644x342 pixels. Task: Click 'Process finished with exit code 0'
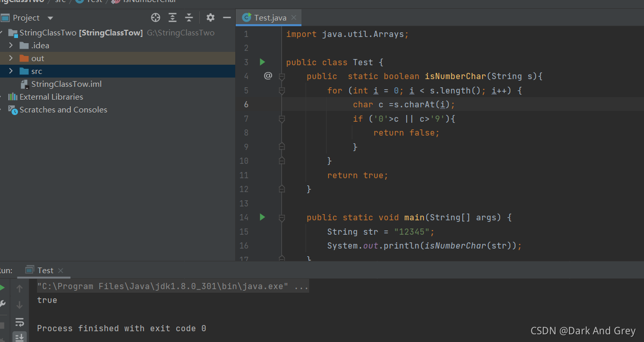click(122, 328)
